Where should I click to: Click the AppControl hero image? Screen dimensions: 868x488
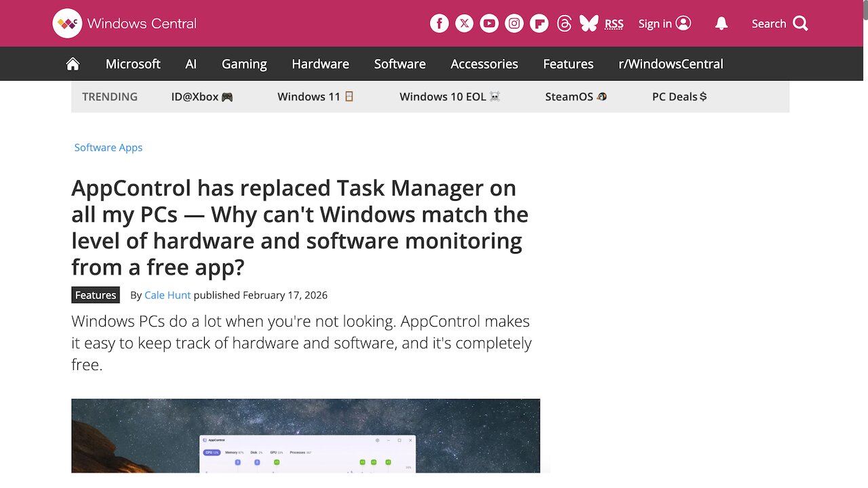(306, 436)
